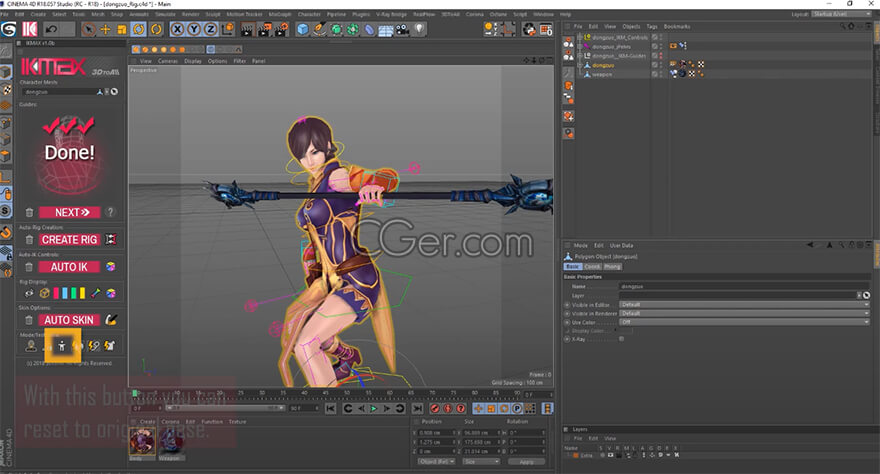Screen dimensions: 880x474
Task: Select the Weapon material thumbnail
Action: point(171,441)
